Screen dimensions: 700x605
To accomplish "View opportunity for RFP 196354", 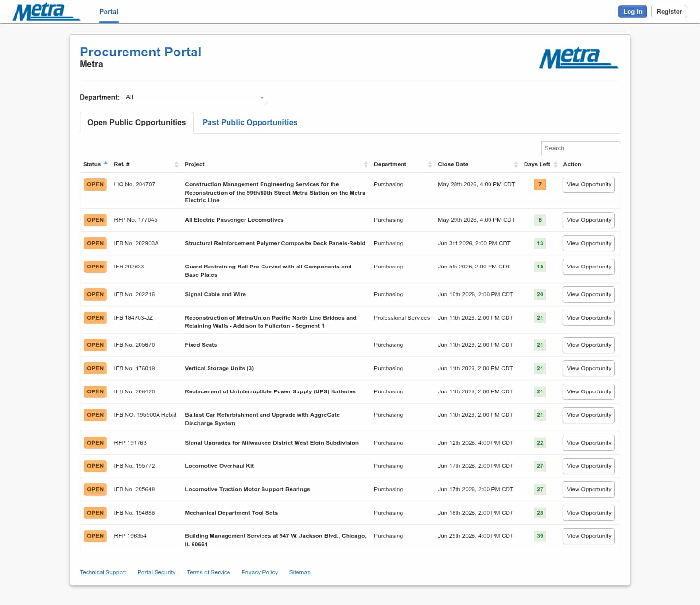I will pos(589,536).
